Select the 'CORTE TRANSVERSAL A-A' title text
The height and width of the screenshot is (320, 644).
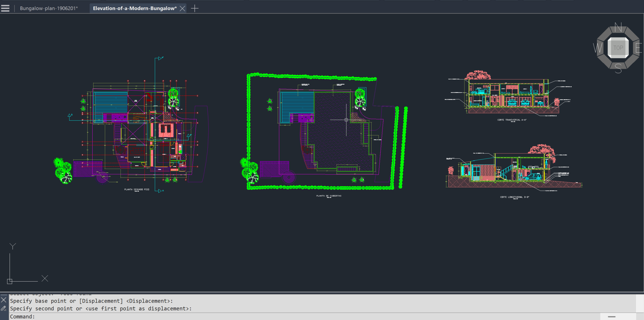pos(512,120)
